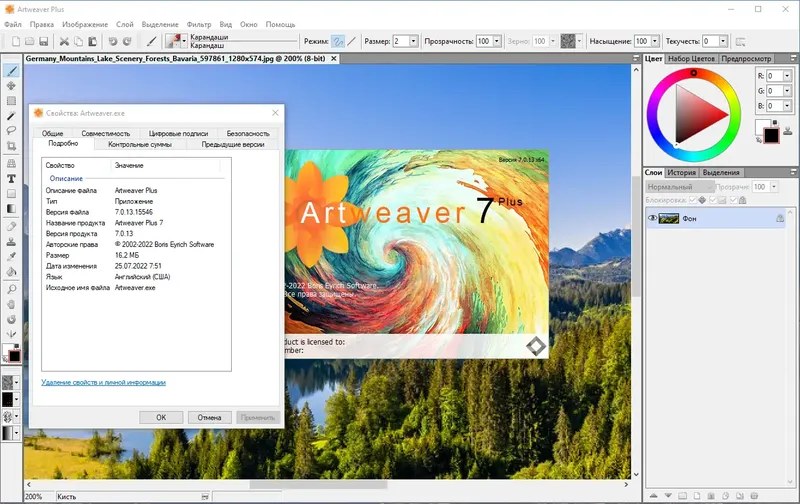
Task: Activate the Eraser tool
Action: click(11, 226)
